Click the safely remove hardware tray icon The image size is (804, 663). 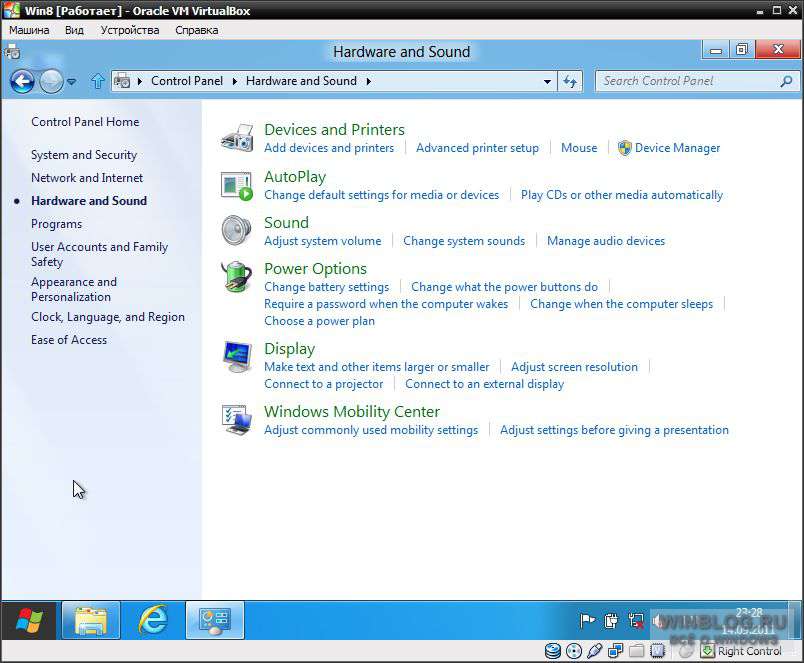point(611,621)
